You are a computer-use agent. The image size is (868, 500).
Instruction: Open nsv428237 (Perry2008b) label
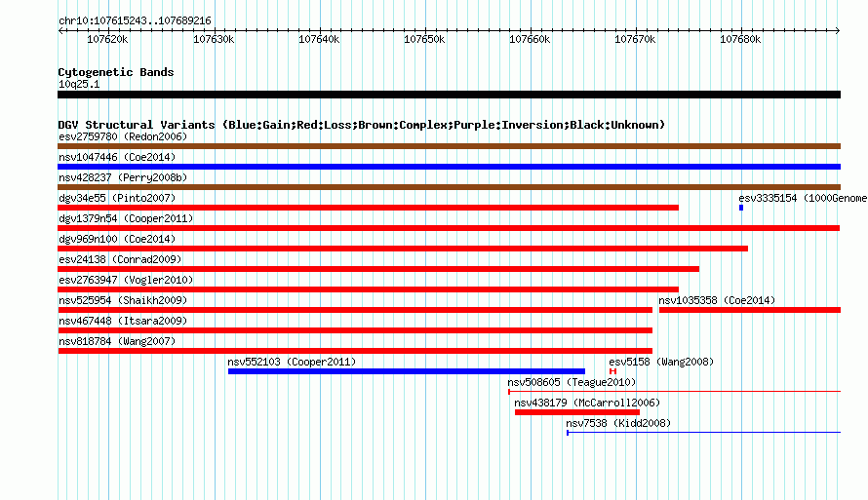[x=123, y=177]
